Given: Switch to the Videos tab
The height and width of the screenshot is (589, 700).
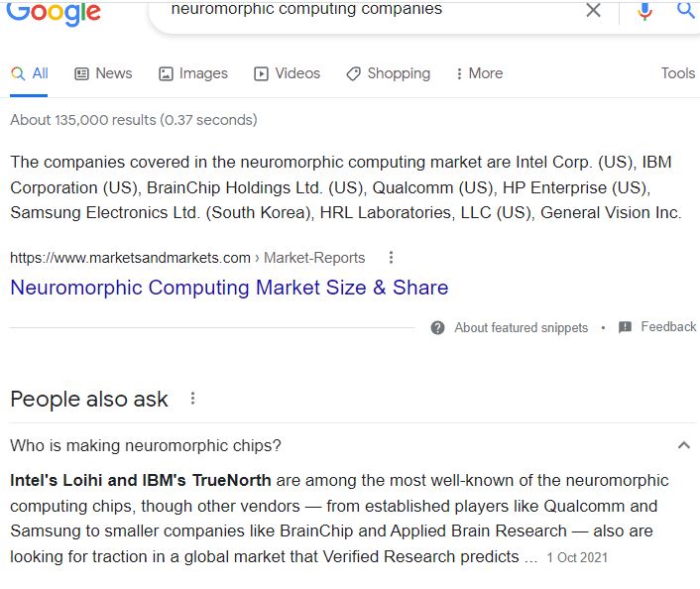Looking at the screenshot, I should pyautogui.click(x=288, y=73).
